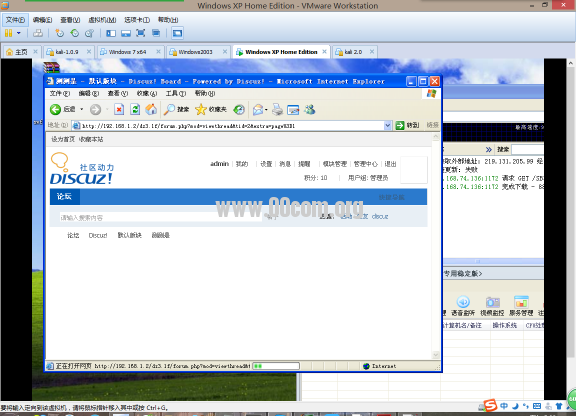The height and width of the screenshot is (416, 576).
Task: Take a snapshot with the VMware clock-plus icon
Action: click(60, 33)
